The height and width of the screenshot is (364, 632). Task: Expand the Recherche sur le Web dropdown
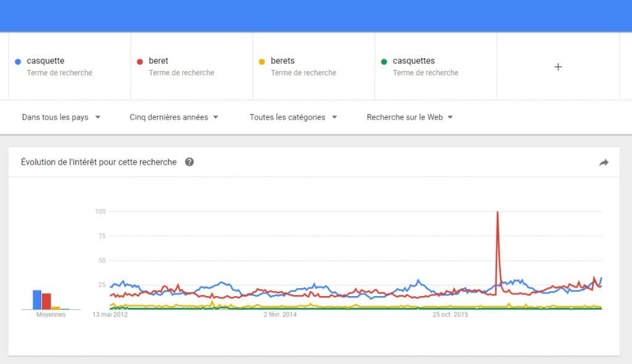[410, 117]
